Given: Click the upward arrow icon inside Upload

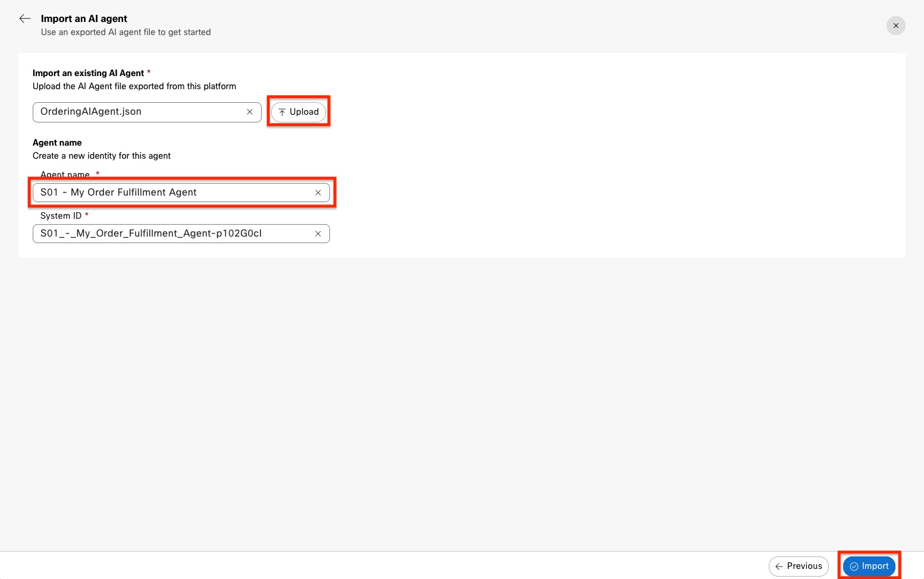Looking at the screenshot, I should (282, 112).
